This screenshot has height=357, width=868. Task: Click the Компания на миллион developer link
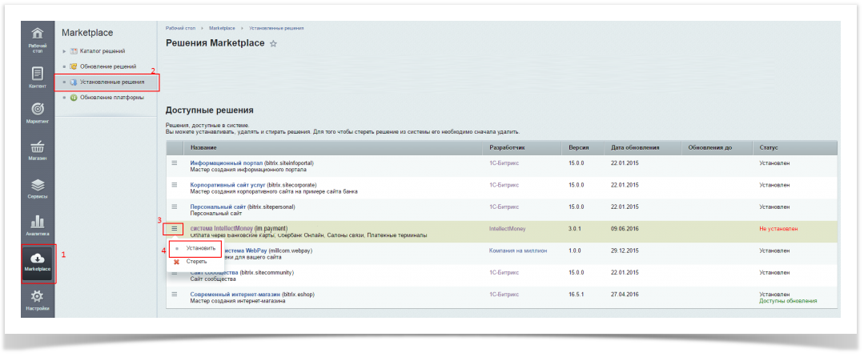[x=518, y=251]
